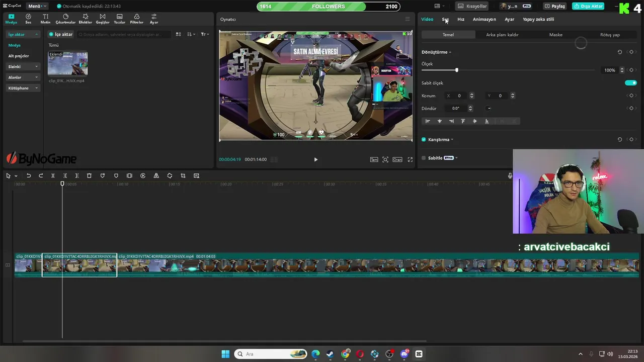Image resolution: width=644 pixels, height=362 pixels.
Task: Open Windows Start menu
Action: [x=225, y=354]
